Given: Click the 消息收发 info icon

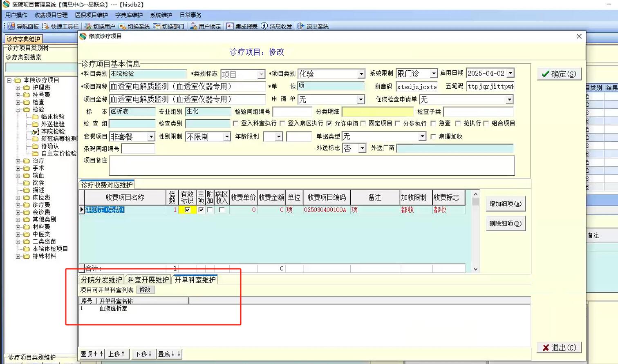Looking at the screenshot, I should point(264,26).
